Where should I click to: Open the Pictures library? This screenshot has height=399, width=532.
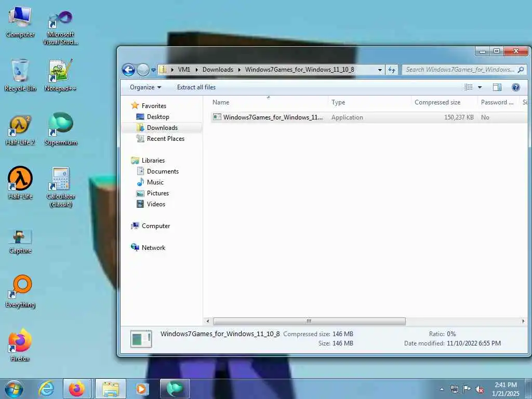click(158, 193)
